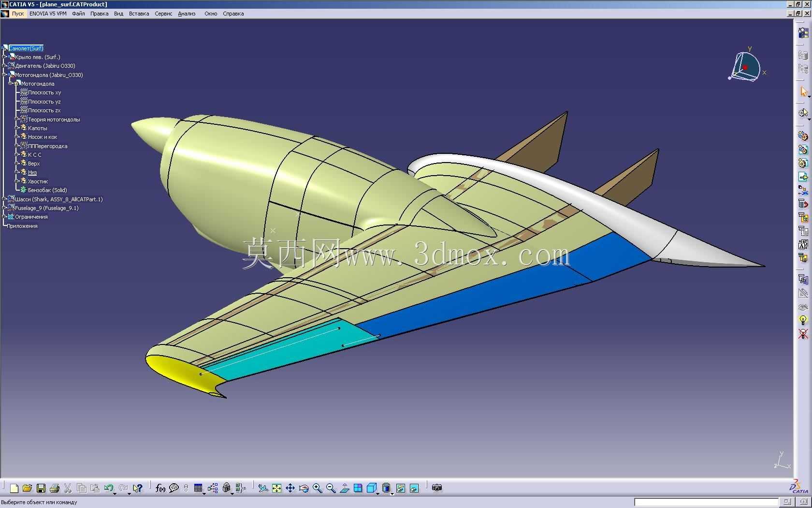Open the Сервис menu
The image size is (812, 508).
point(163,14)
